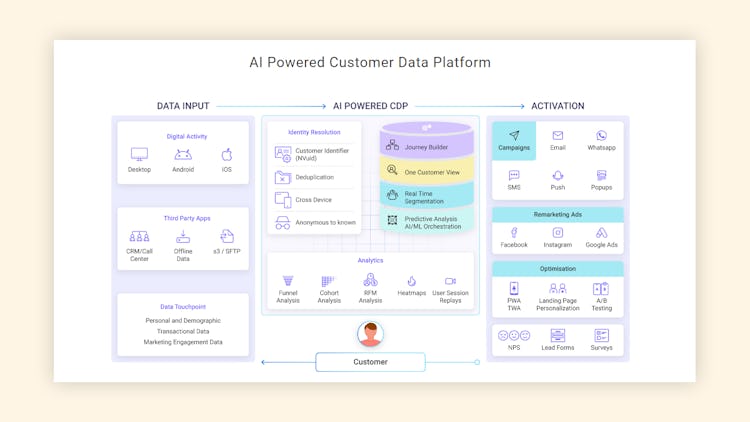Image resolution: width=750 pixels, height=422 pixels.
Task: Select the Android robot icon
Action: click(x=183, y=155)
